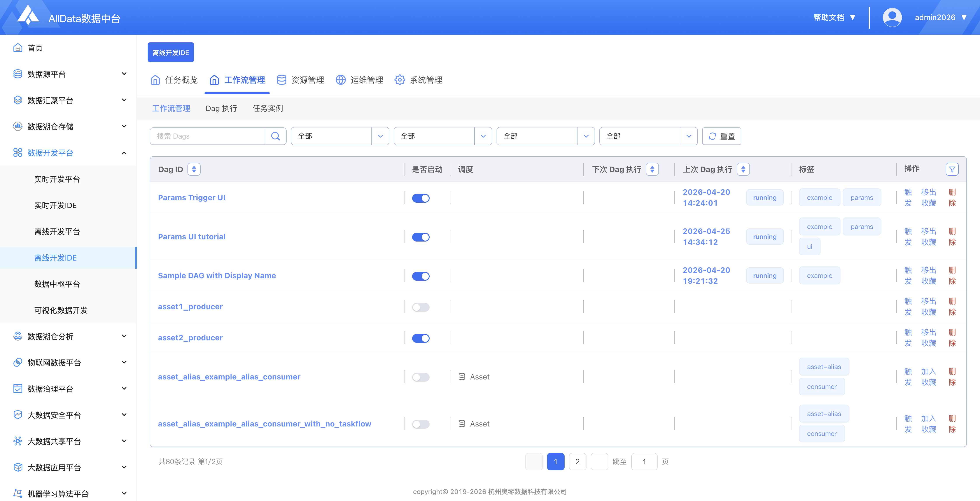Click the 任务概览 house icon
The image size is (980, 501).
155,80
